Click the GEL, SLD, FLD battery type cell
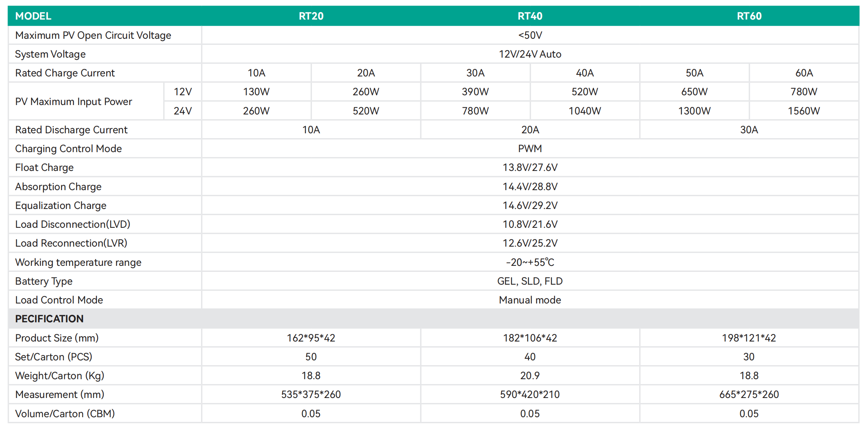The height and width of the screenshot is (430, 868). [x=530, y=281]
